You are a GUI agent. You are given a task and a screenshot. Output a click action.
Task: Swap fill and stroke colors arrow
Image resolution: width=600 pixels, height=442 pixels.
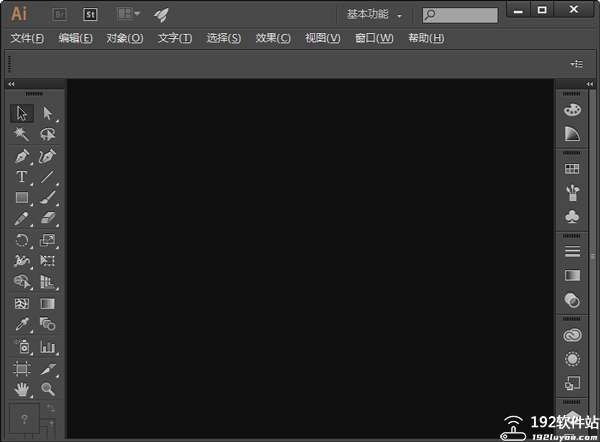(x=51, y=408)
